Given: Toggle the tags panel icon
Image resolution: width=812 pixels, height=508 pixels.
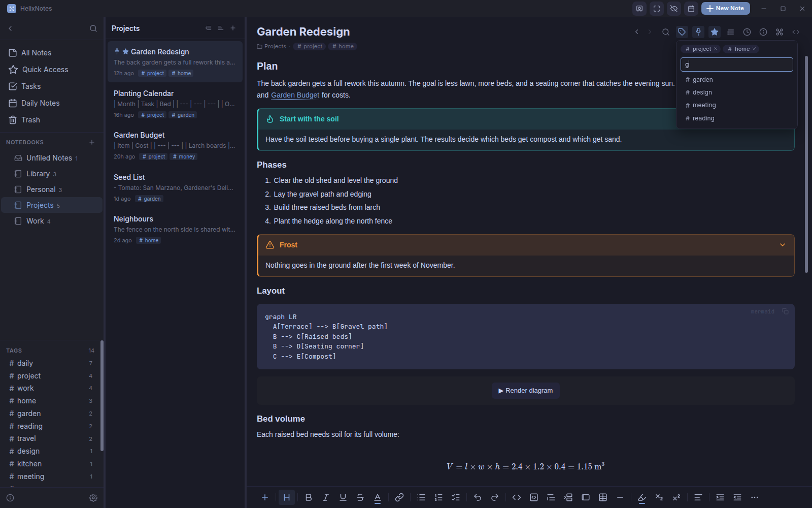Looking at the screenshot, I should (682, 32).
